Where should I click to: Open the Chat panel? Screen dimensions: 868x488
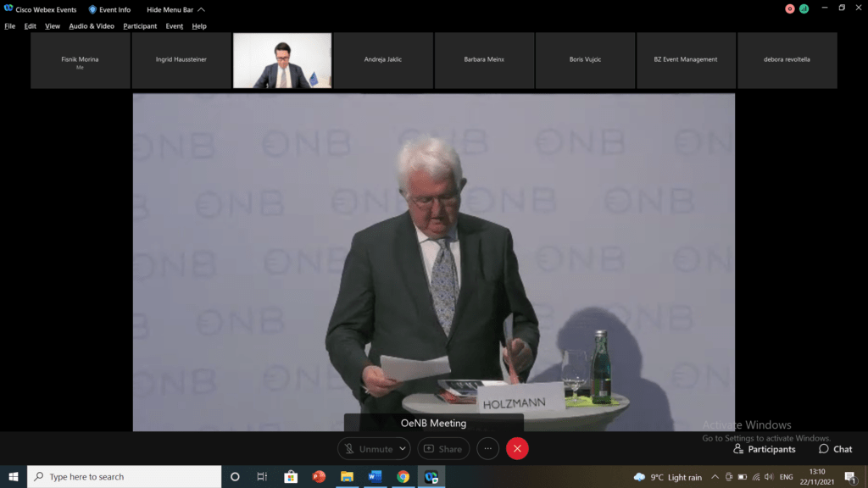coord(835,449)
